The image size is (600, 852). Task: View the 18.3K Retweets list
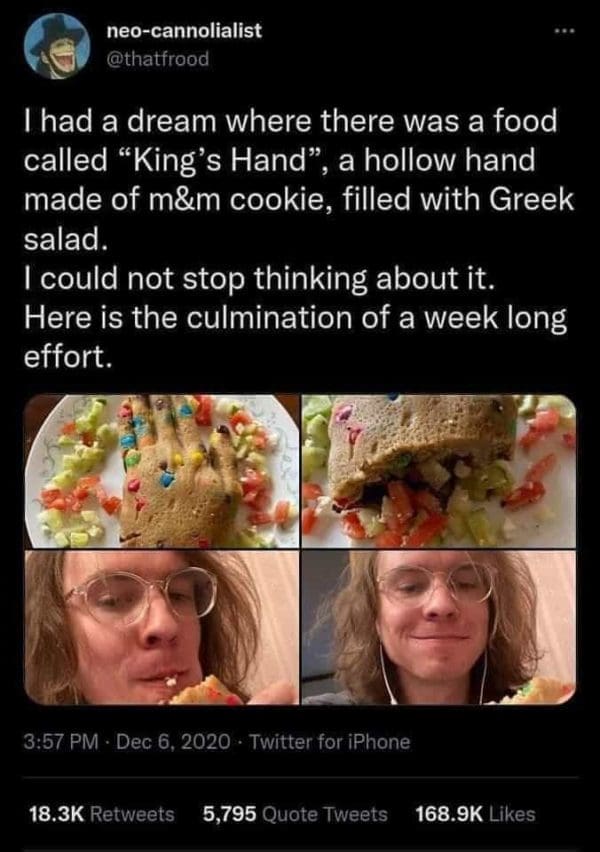101,814
